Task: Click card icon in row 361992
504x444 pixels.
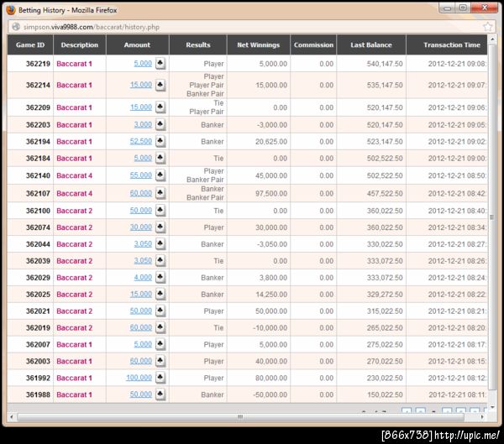Action: coord(160,378)
